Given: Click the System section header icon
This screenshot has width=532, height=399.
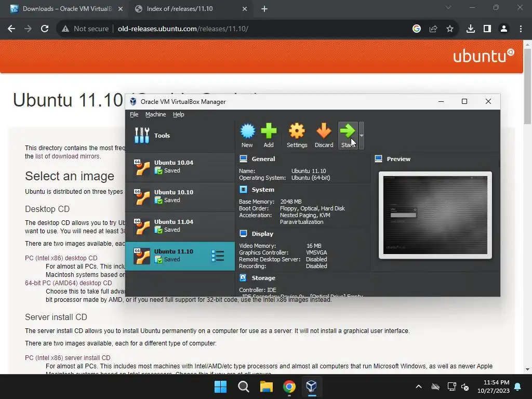Looking at the screenshot, I should click(243, 189).
